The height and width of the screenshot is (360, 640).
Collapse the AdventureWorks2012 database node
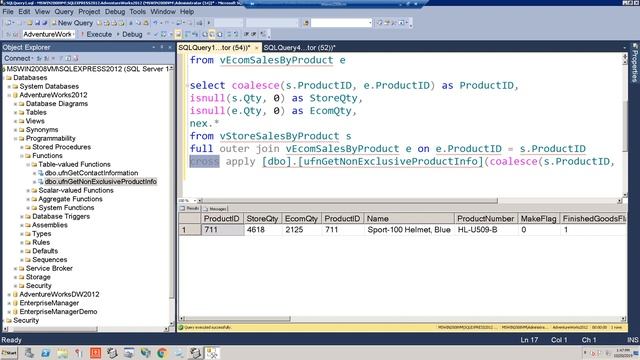point(9,95)
